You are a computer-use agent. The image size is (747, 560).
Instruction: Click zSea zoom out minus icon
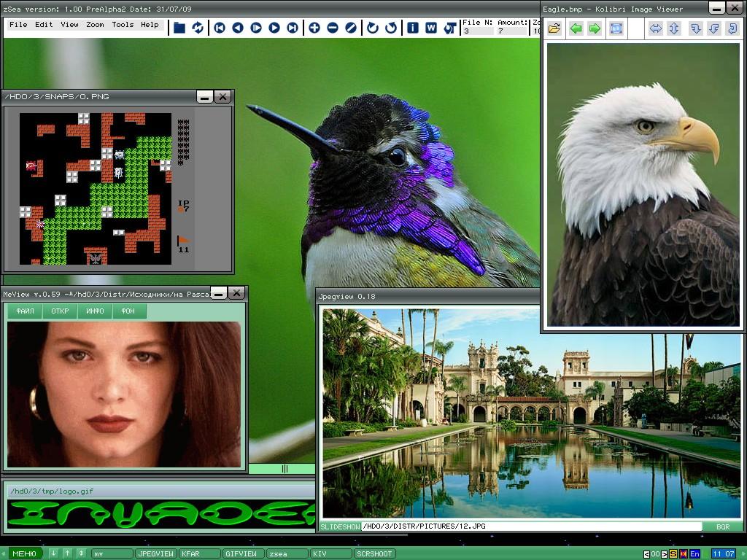pos(333,28)
